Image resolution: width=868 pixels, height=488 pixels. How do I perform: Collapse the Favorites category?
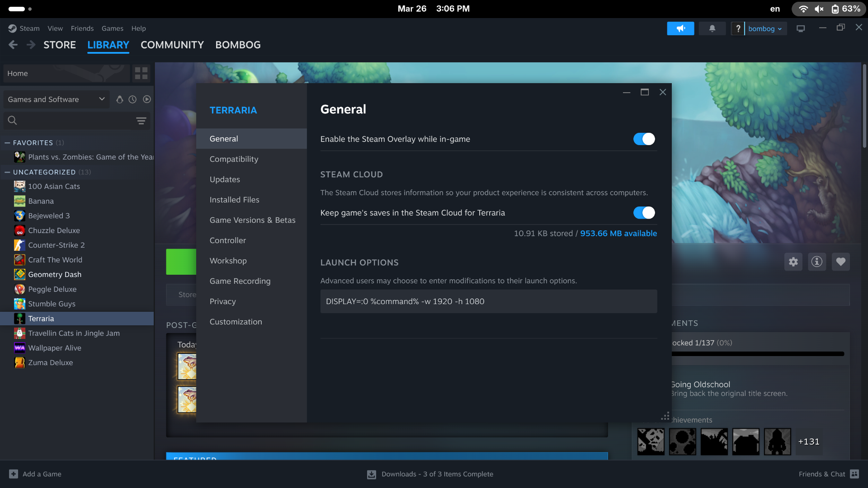7,143
